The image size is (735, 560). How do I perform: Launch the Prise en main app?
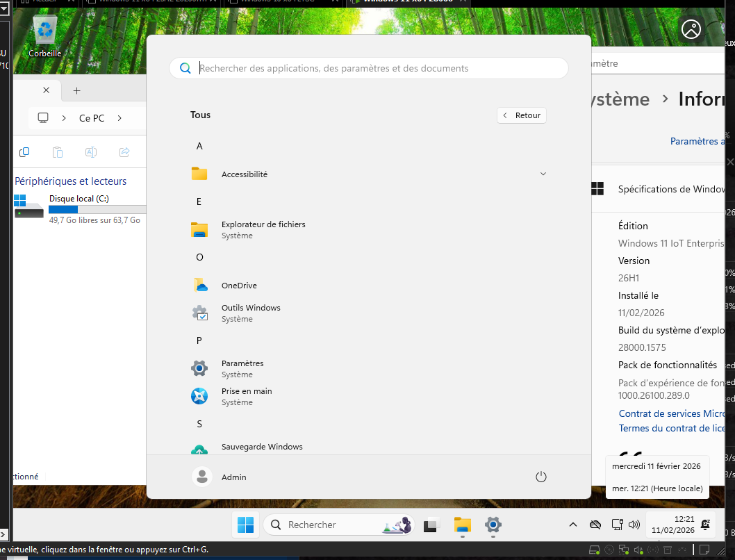246,396
